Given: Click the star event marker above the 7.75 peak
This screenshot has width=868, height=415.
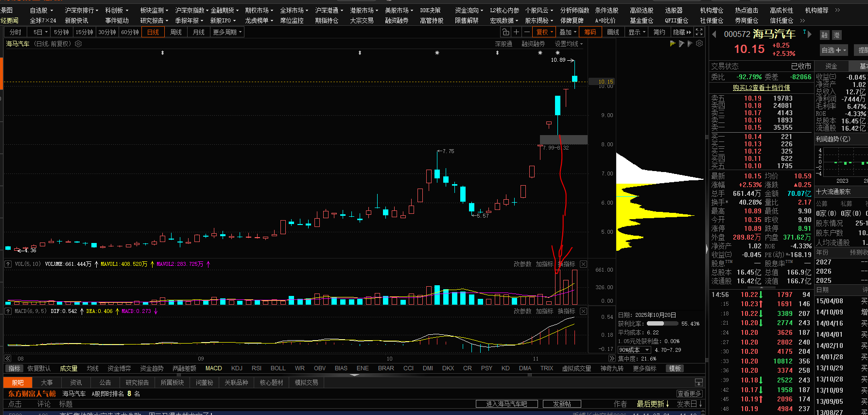Looking at the screenshot, I should tap(437, 52).
